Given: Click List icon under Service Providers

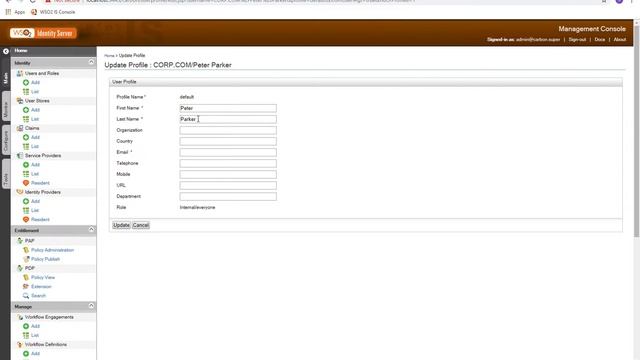Looking at the screenshot, I should 26,174.
